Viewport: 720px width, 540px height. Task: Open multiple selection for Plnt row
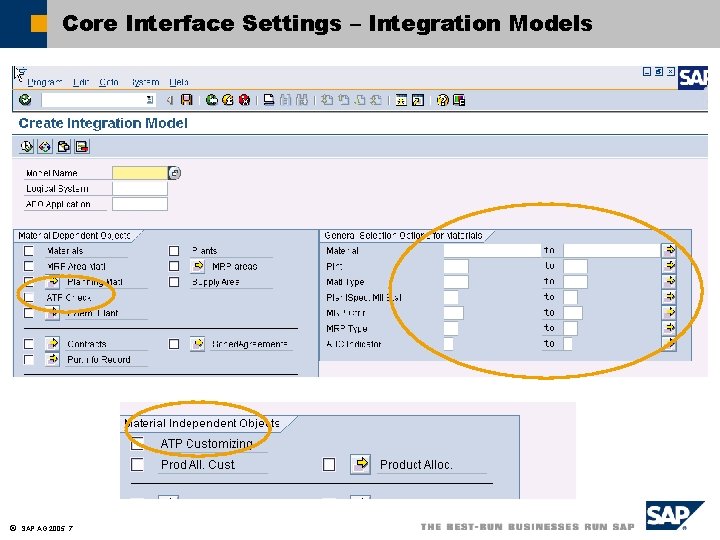click(669, 266)
